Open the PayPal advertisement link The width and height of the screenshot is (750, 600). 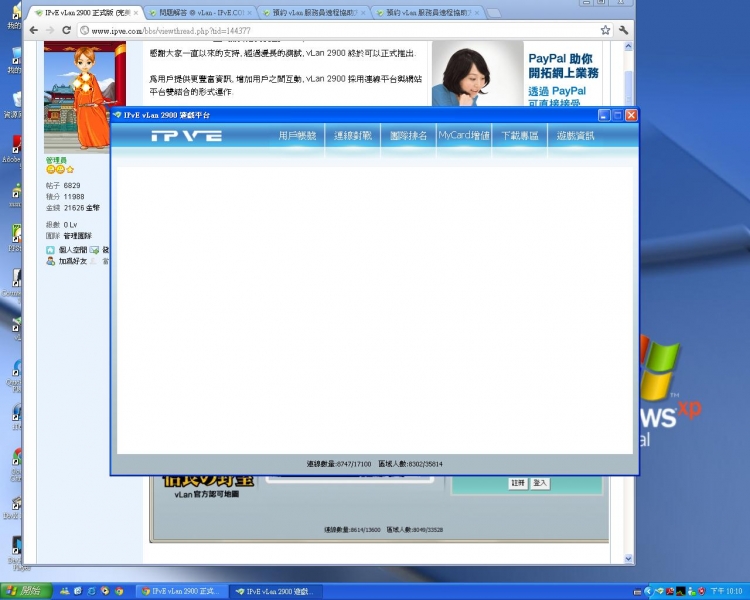click(x=563, y=74)
